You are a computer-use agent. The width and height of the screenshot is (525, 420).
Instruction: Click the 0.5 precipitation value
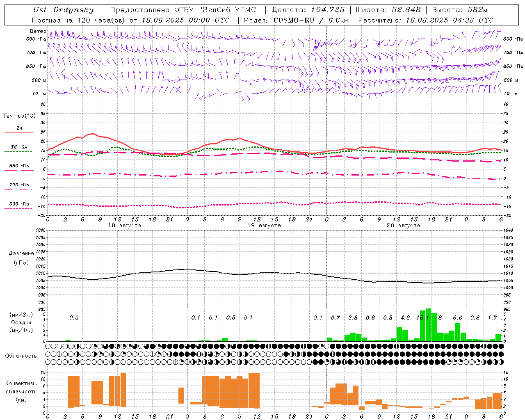coord(231,318)
